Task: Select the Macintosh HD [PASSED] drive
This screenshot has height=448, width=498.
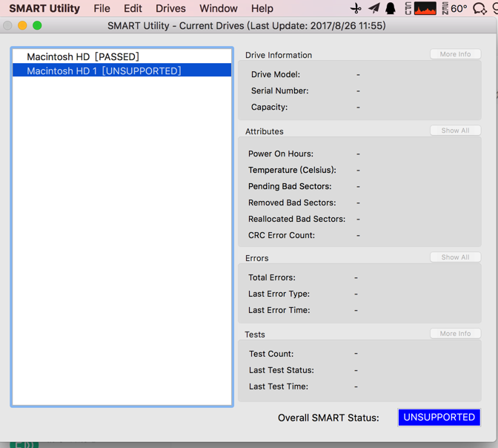Action: click(122, 56)
